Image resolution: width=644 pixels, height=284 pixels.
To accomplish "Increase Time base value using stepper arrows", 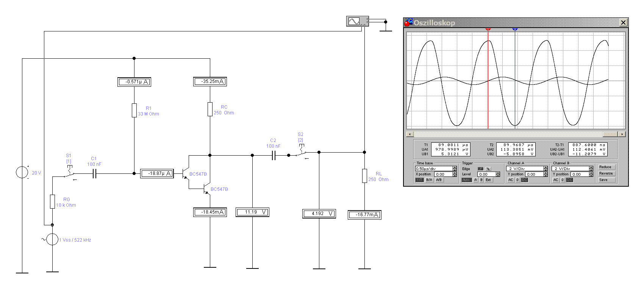I will (x=455, y=167).
